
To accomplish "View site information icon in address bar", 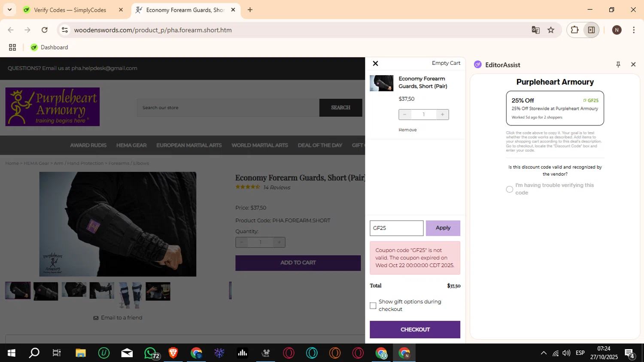I will coord(65,30).
